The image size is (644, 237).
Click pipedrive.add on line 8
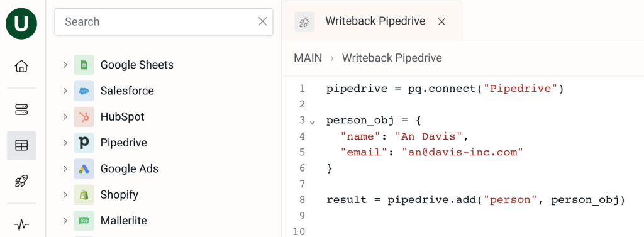[x=431, y=200]
